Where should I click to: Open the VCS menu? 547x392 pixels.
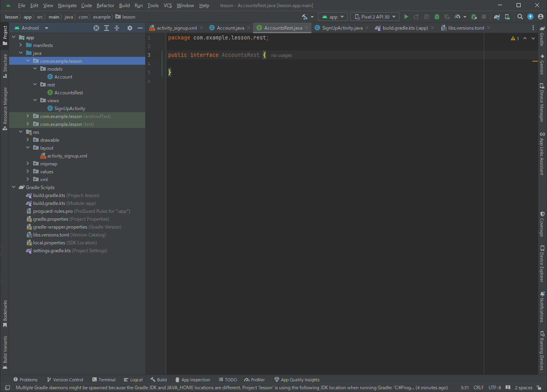pyautogui.click(x=168, y=6)
